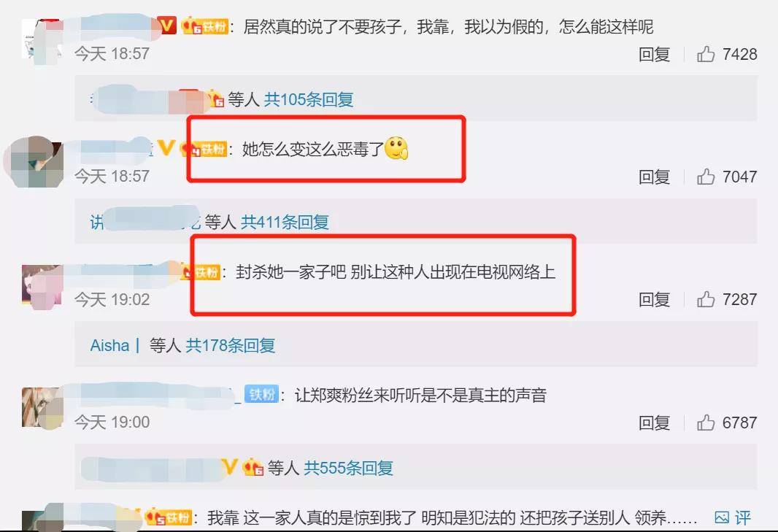Click 回复 next to 7287 likes
Screen dimensions: 778x532
pyautogui.click(x=654, y=299)
